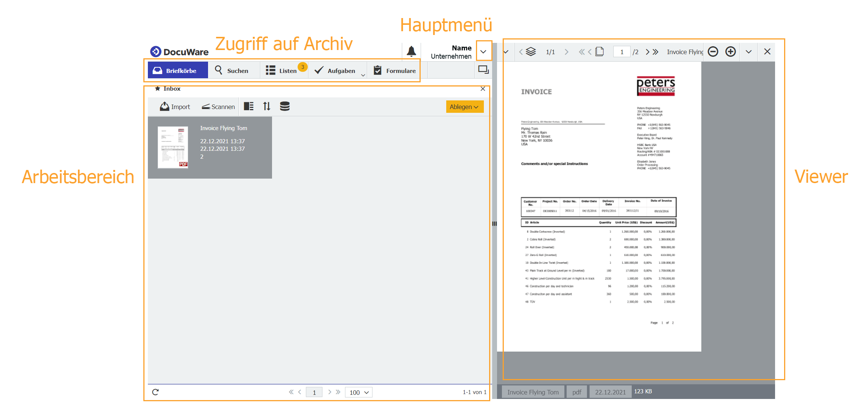
Task: Click the Import button
Action: tap(175, 107)
